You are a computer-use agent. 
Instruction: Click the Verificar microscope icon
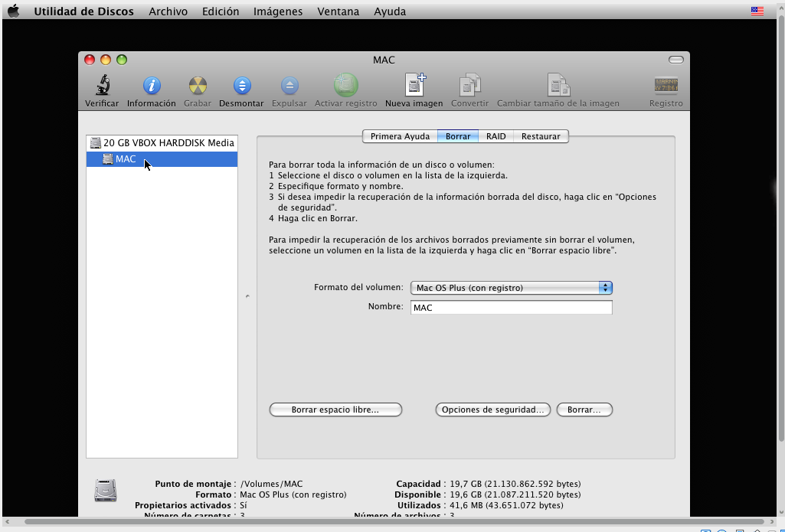coord(103,85)
